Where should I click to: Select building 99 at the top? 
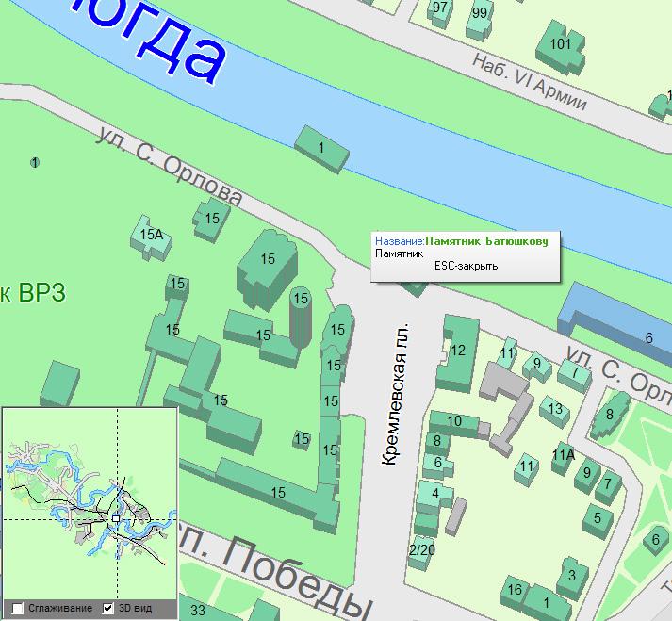pos(480,14)
